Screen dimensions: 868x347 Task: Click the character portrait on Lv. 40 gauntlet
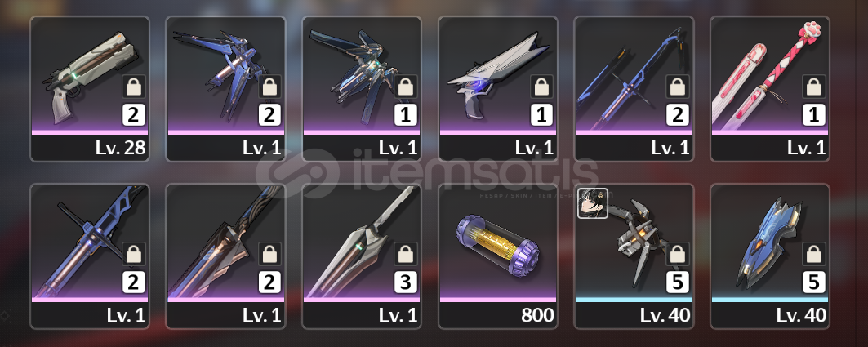[x=593, y=203]
